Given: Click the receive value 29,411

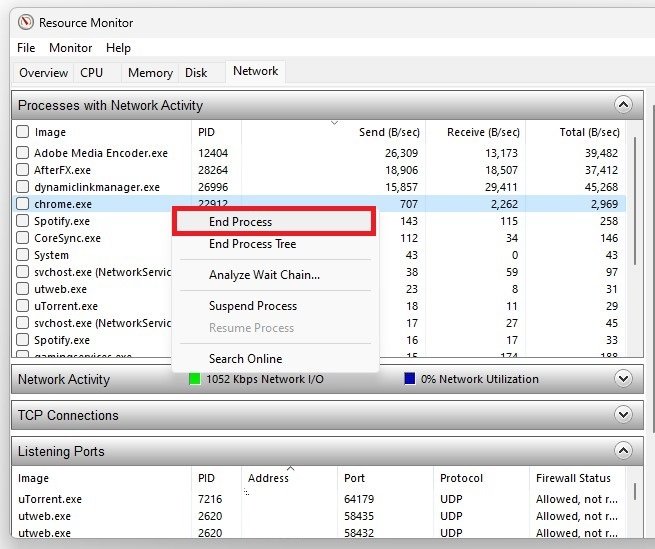Looking at the screenshot, I should (501, 187).
